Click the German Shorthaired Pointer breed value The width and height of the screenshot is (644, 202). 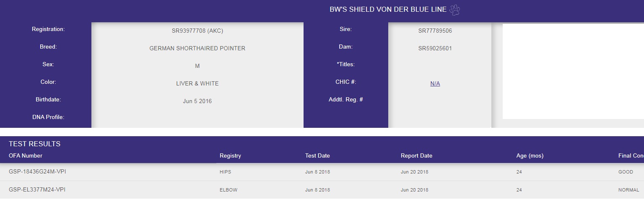(x=197, y=48)
